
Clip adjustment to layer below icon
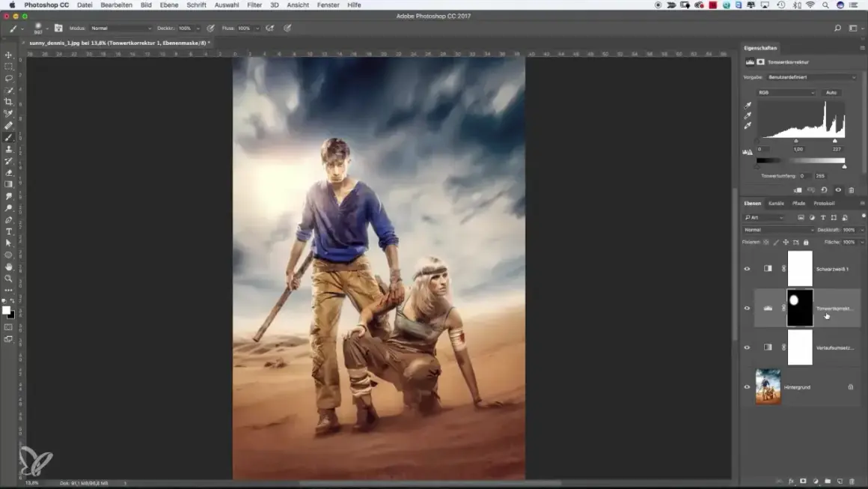798,190
